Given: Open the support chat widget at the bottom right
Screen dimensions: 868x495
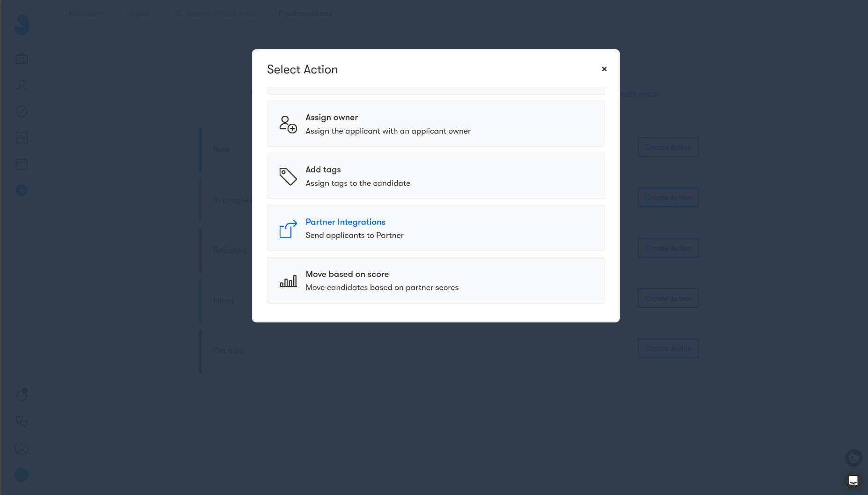Looking at the screenshot, I should (x=853, y=481).
